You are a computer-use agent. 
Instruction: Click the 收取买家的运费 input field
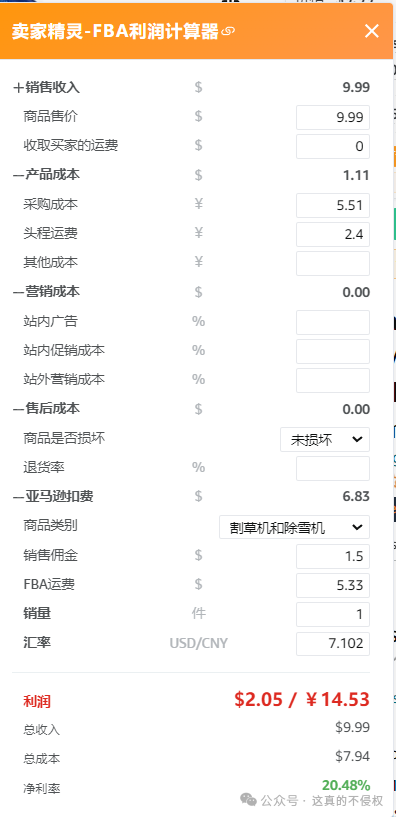(x=333, y=146)
